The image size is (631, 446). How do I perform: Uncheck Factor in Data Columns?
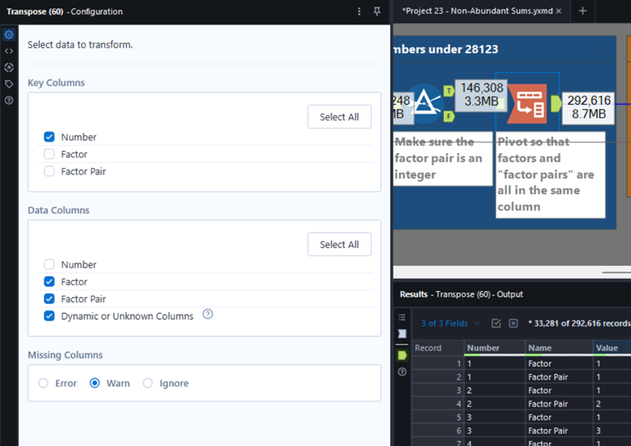[49, 282]
